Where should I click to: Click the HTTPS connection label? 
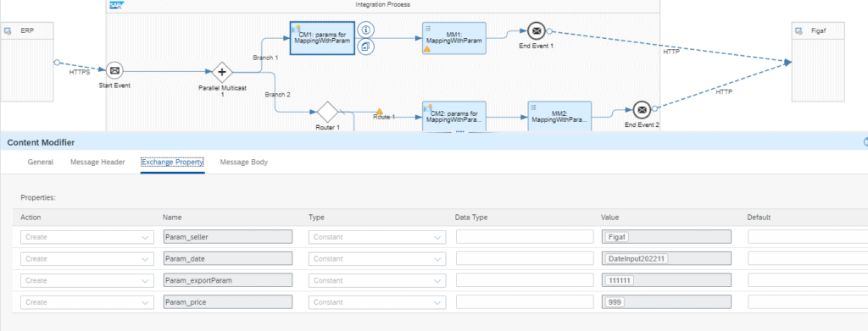coord(80,72)
